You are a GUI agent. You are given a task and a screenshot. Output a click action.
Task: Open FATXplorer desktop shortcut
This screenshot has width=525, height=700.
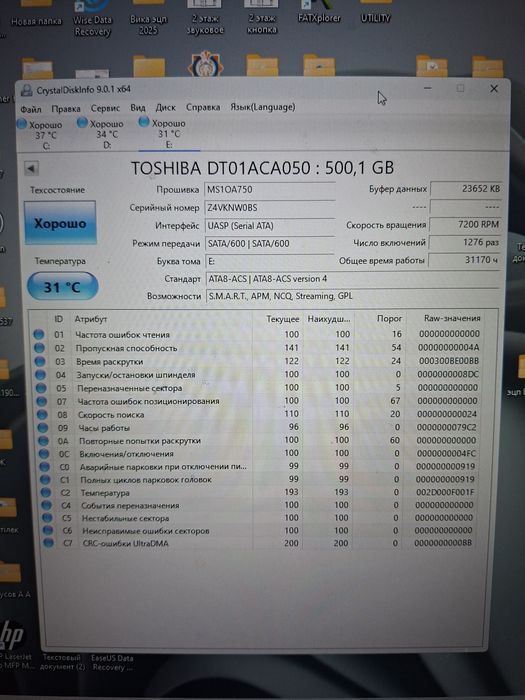[x=319, y=12]
